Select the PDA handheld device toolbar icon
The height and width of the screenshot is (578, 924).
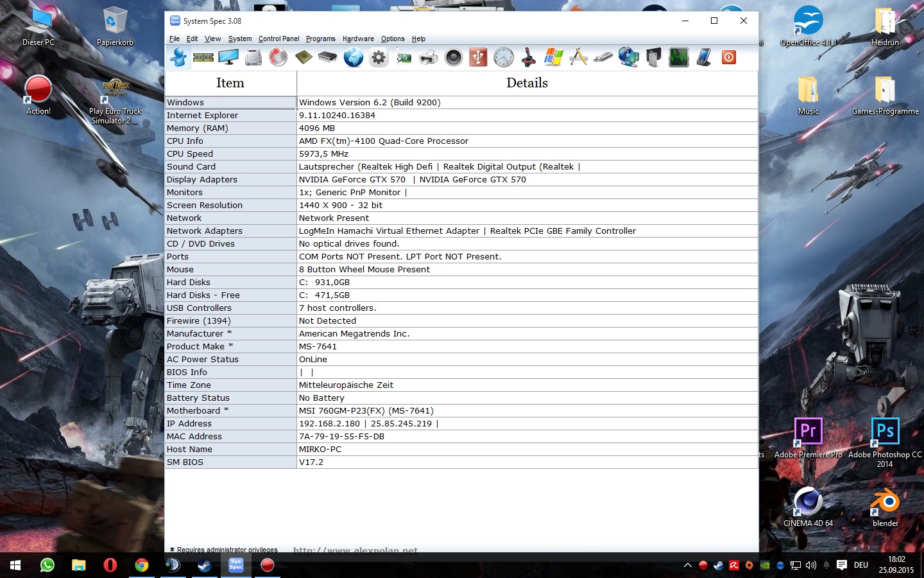[x=704, y=57]
